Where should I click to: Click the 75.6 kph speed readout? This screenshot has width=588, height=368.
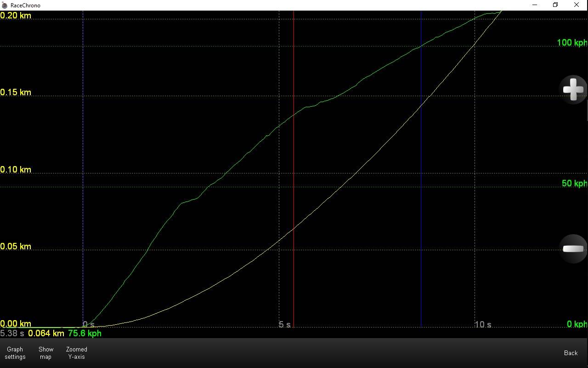pyautogui.click(x=85, y=333)
